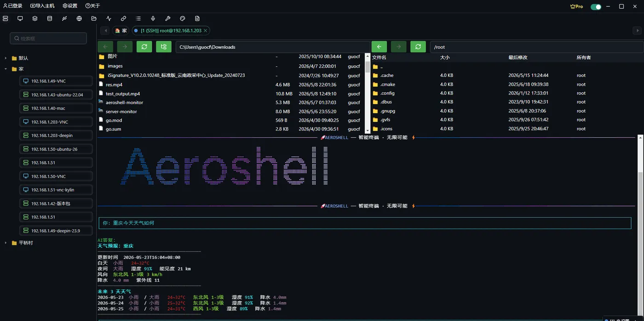Click the local directory tree view button
Image resolution: width=644 pixels, height=321 pixels.
[x=163, y=47]
